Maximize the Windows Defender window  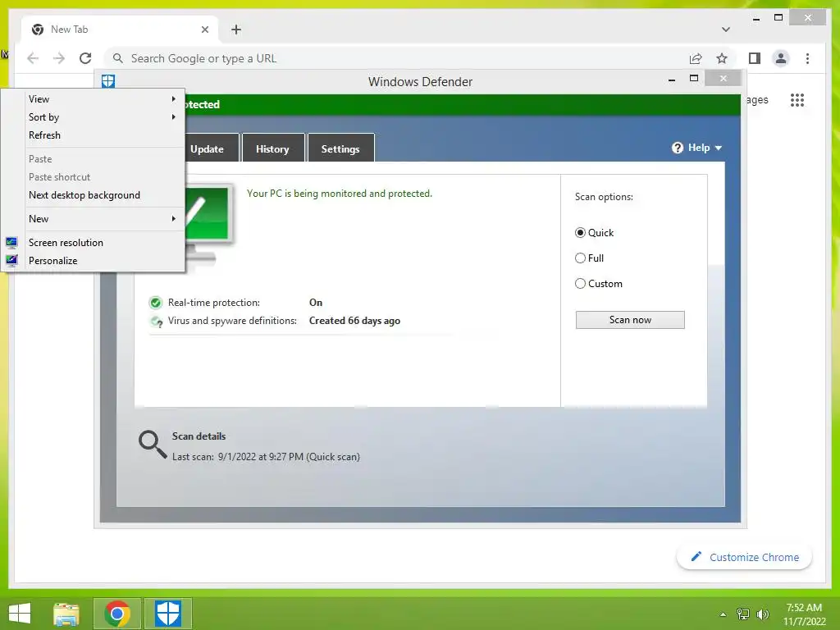coord(694,78)
